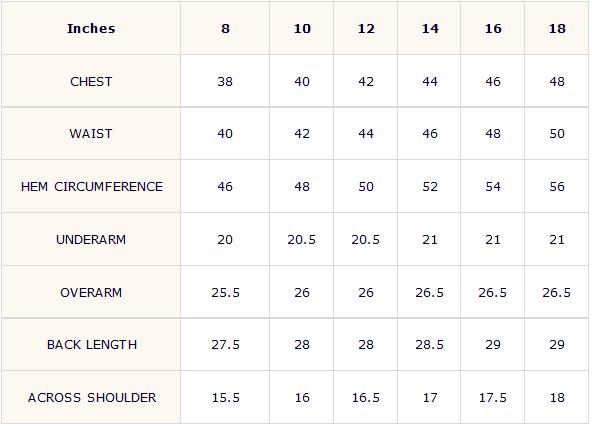This screenshot has height=427, width=592.
Task: Select the size 10 column header
Action: [302, 29]
